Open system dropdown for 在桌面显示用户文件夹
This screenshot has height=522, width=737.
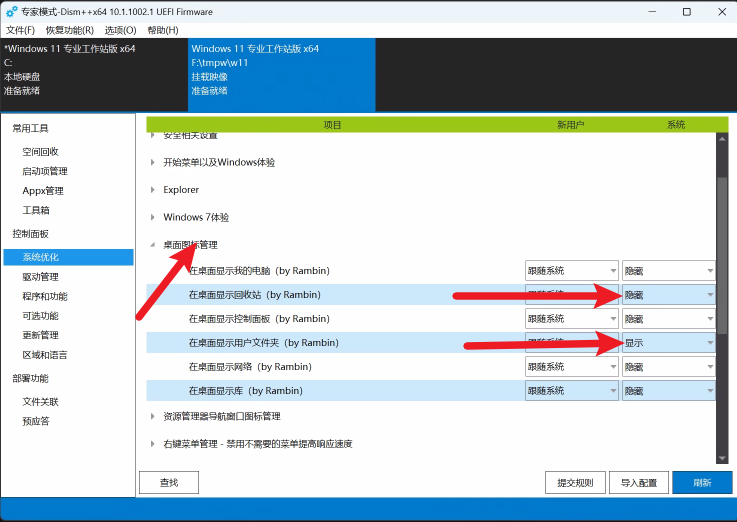(668, 343)
